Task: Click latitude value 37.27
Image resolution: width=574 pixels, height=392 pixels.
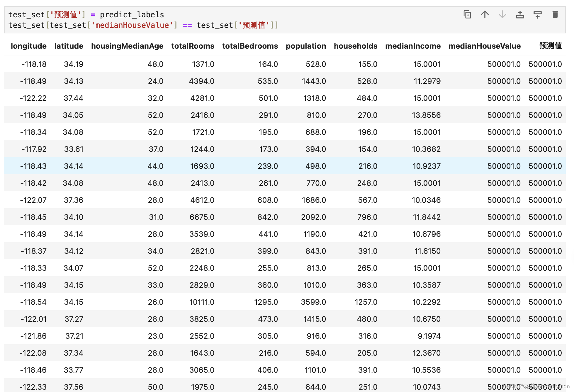Action: click(x=74, y=319)
